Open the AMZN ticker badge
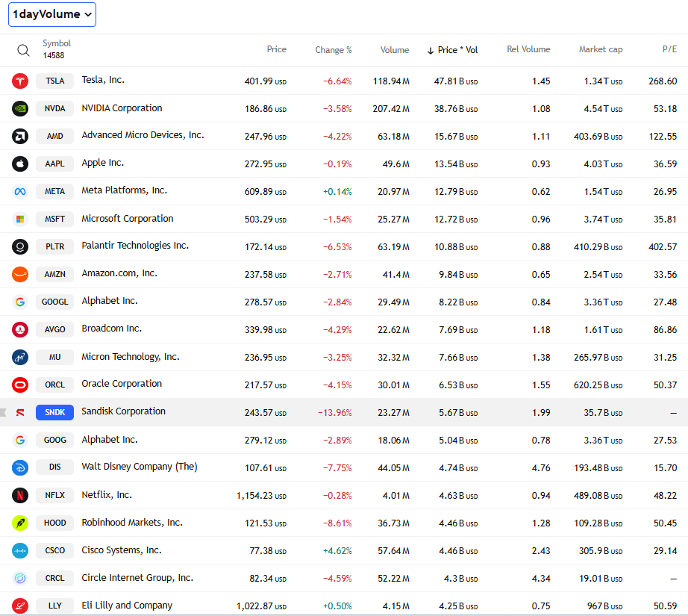This screenshot has height=616, width=688. coord(55,275)
